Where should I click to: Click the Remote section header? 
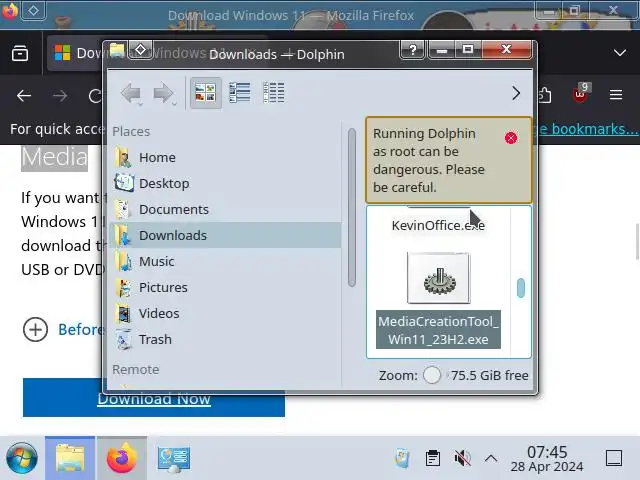tap(136, 370)
